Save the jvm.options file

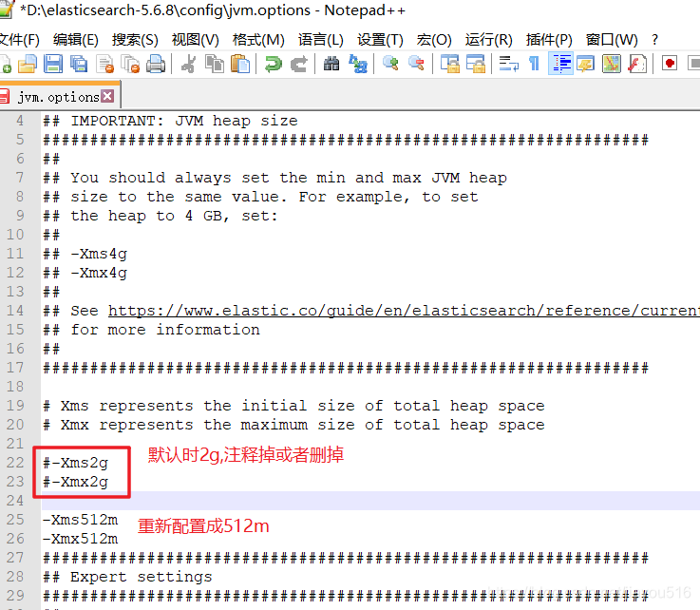point(53,64)
